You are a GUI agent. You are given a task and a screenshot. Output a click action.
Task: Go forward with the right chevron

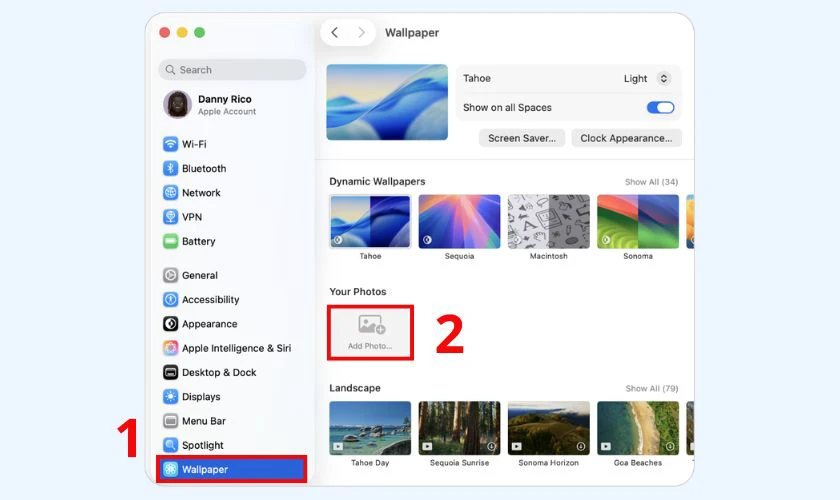tap(362, 33)
